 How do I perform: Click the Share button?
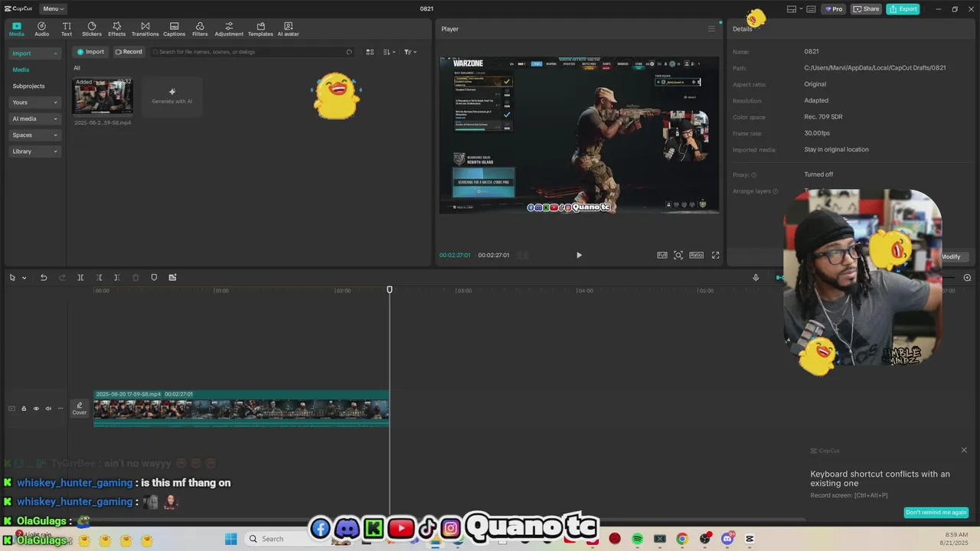point(867,9)
